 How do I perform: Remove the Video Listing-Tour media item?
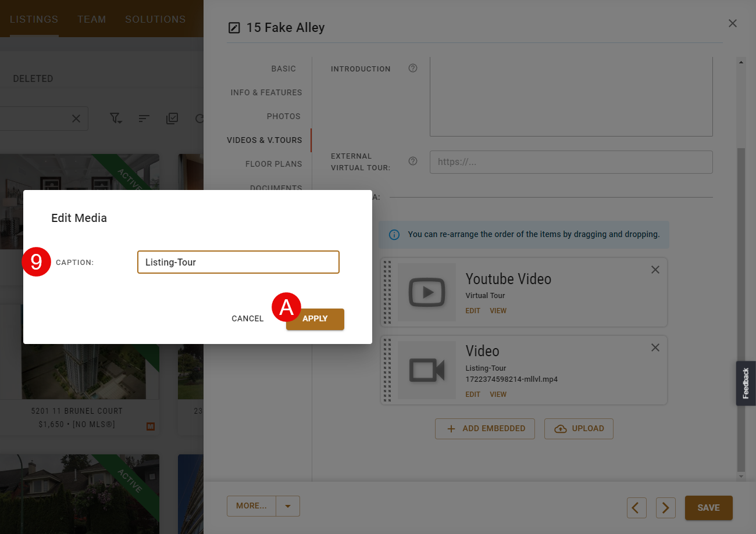pyautogui.click(x=655, y=347)
